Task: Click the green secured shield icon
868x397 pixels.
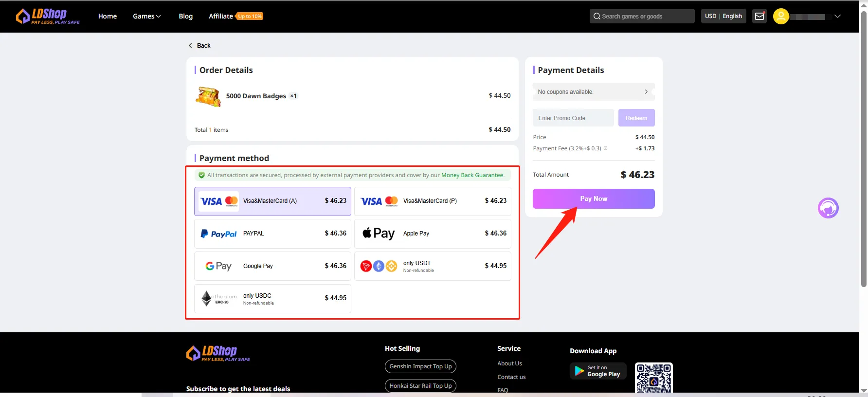Action: 201,175
